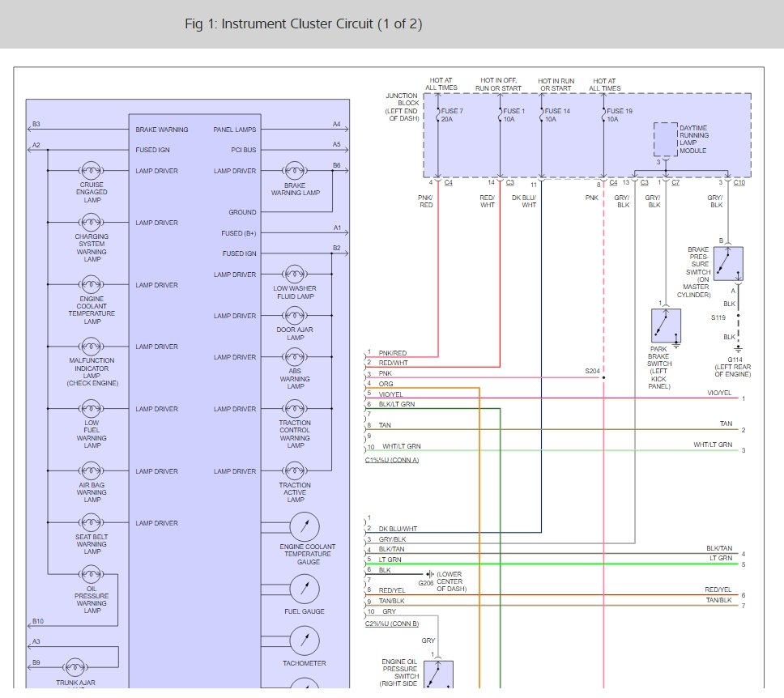The image size is (784, 698).
Task: Click the ABS warning lamp symbol
Action: 296,357
